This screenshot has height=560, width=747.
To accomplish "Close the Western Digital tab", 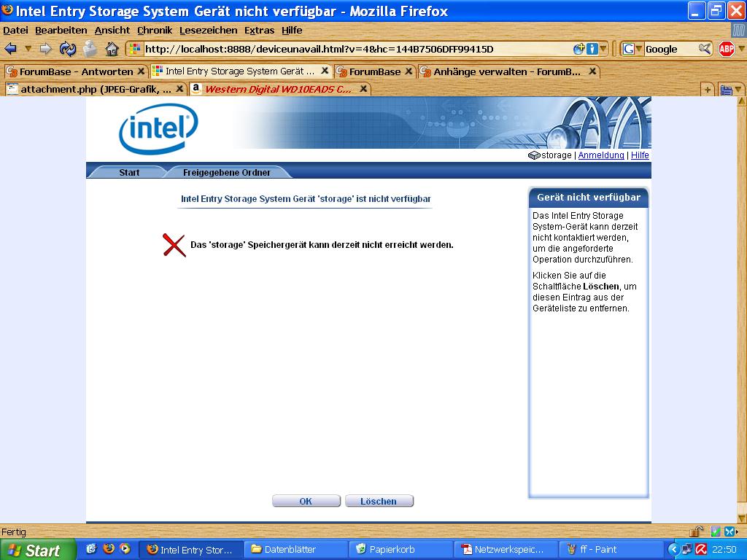I will click(x=363, y=89).
